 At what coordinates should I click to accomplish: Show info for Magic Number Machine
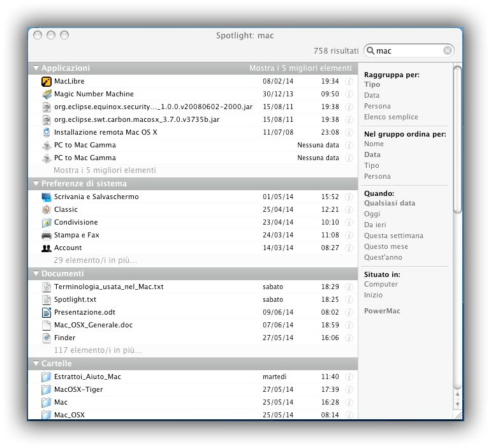349,94
